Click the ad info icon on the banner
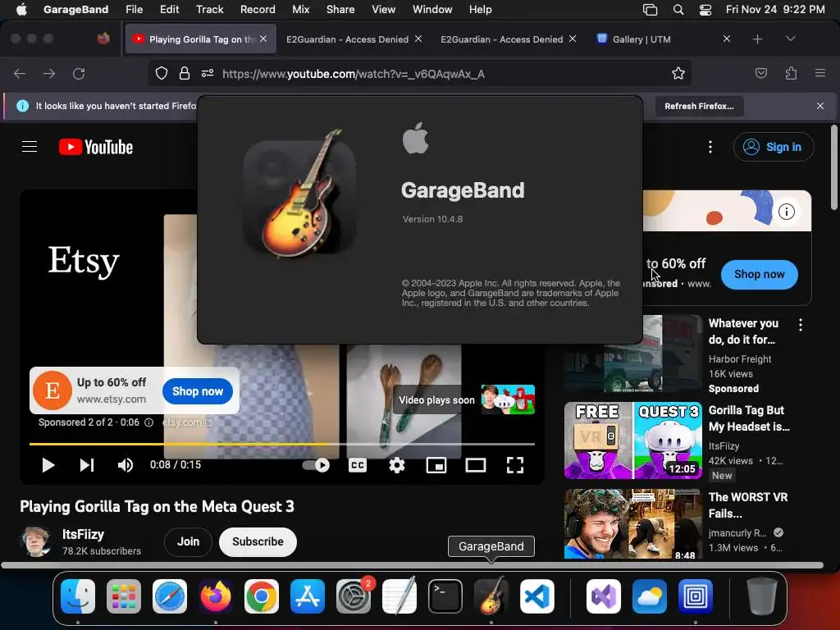This screenshot has height=630, width=840. [787, 212]
